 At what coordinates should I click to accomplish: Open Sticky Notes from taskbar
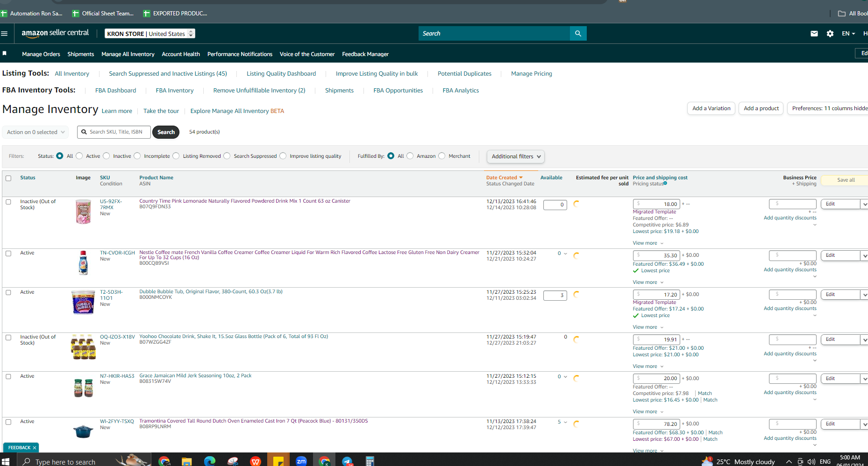click(x=278, y=461)
